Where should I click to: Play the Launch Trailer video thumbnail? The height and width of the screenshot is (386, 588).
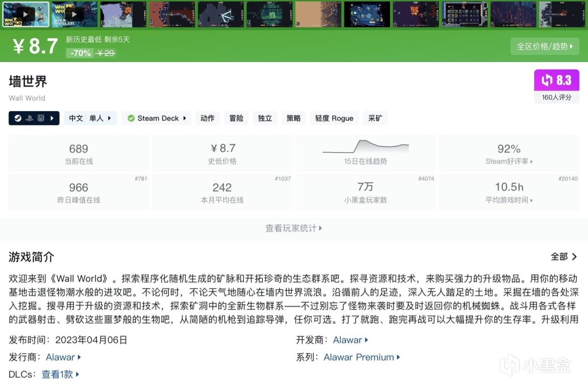(74, 15)
